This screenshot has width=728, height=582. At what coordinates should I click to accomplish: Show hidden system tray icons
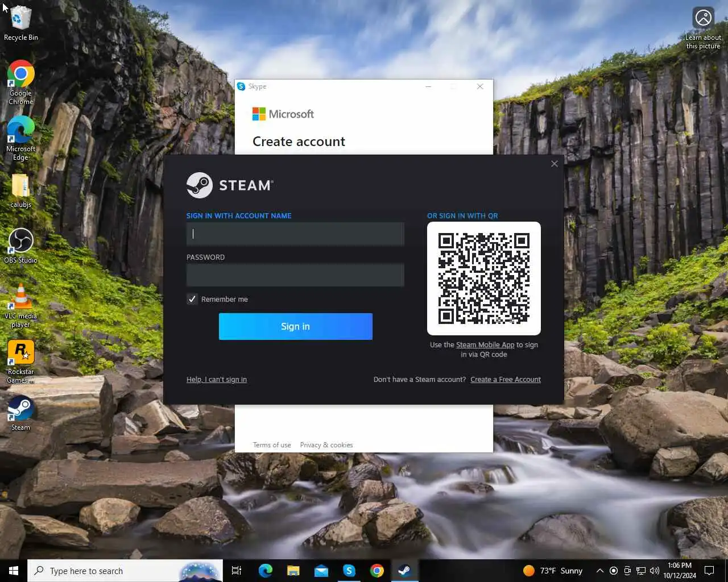click(600, 571)
